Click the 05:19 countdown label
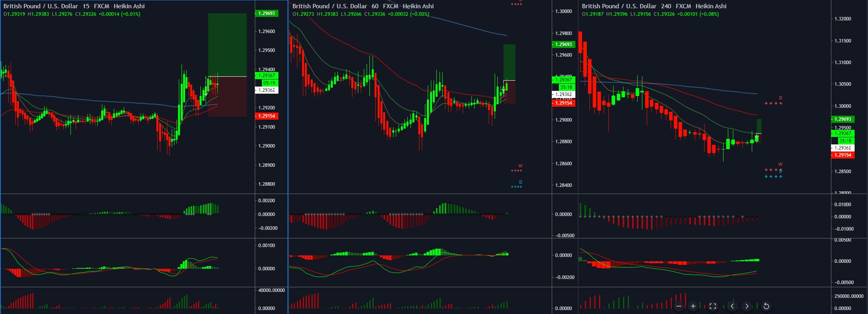Viewport: 868px width, 314px height. click(270, 83)
